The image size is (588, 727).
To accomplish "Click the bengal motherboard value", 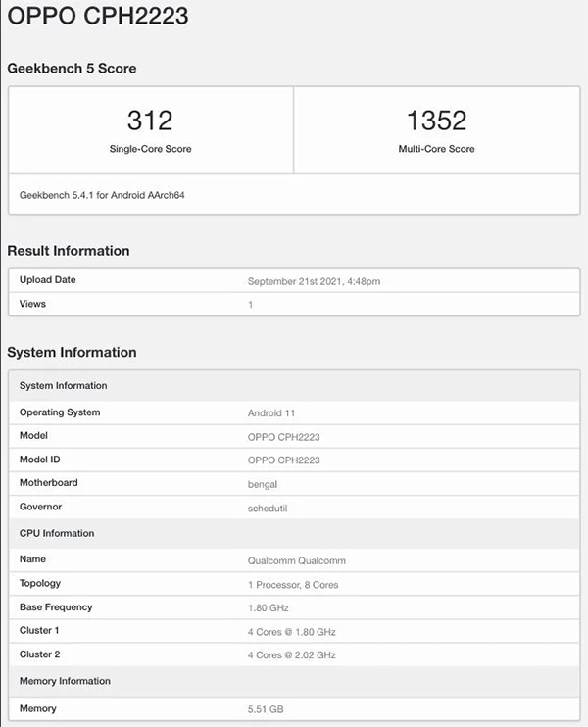I will [x=263, y=484].
